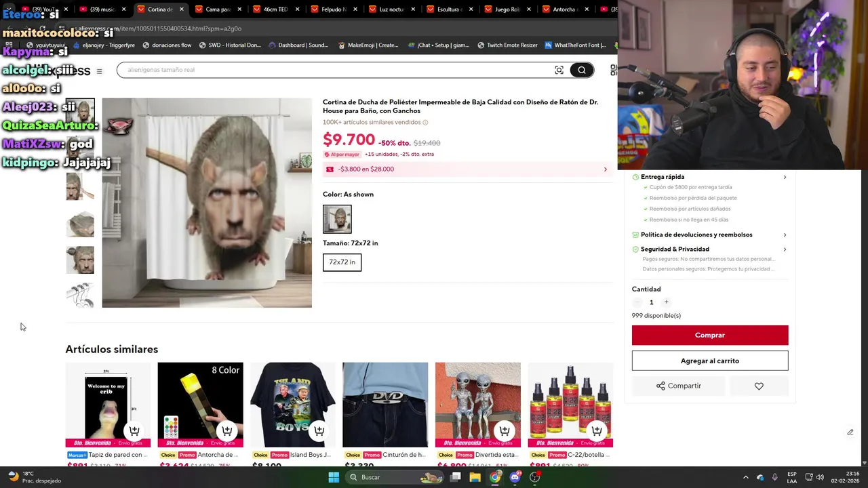Click the Compartir share button
The width and height of the screenshot is (868, 488).
[679, 386]
